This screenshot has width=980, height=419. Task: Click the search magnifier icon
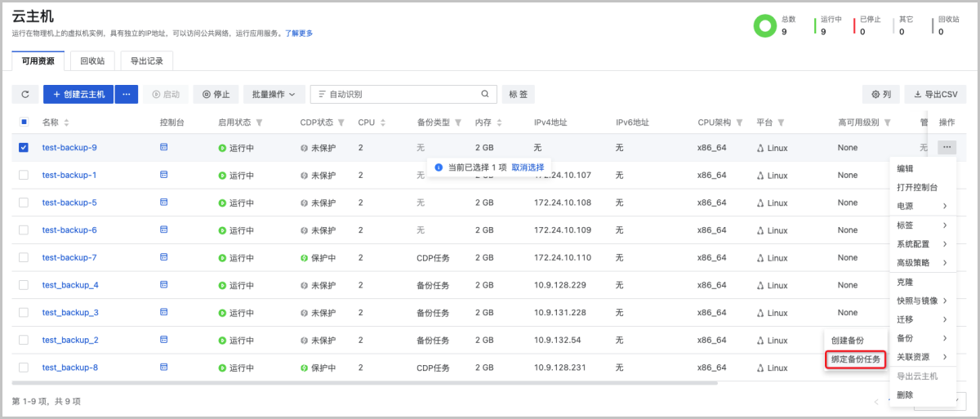point(485,94)
